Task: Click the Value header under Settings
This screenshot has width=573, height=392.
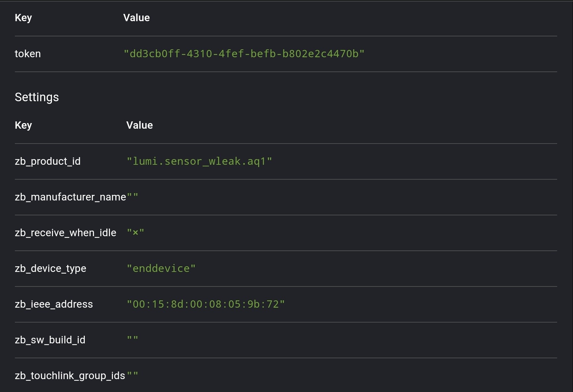Action: click(139, 125)
